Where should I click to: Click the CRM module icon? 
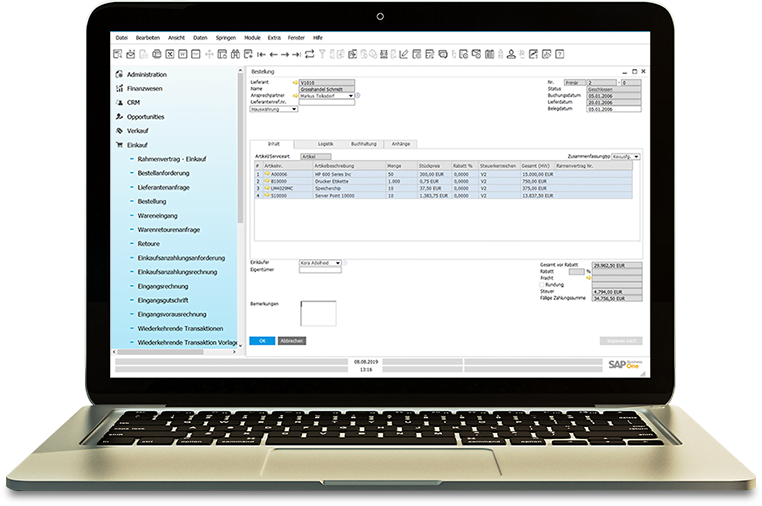coord(120,103)
